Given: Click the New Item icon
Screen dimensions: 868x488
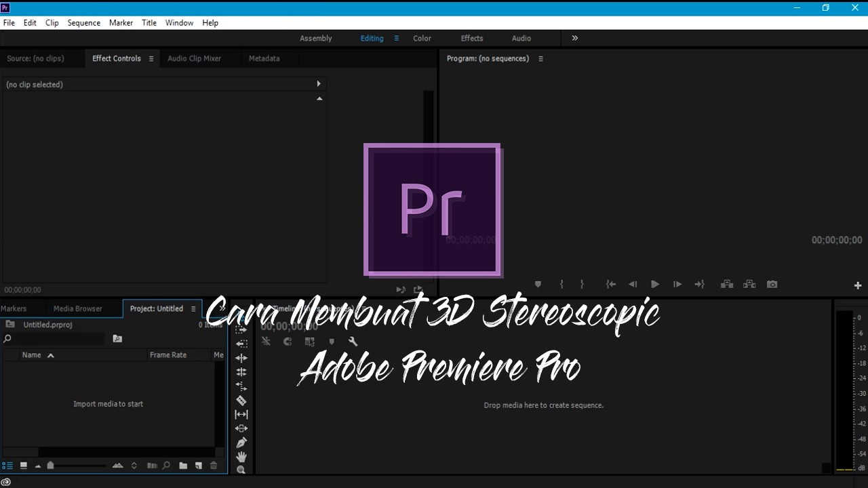Looking at the screenshot, I should point(199,466).
